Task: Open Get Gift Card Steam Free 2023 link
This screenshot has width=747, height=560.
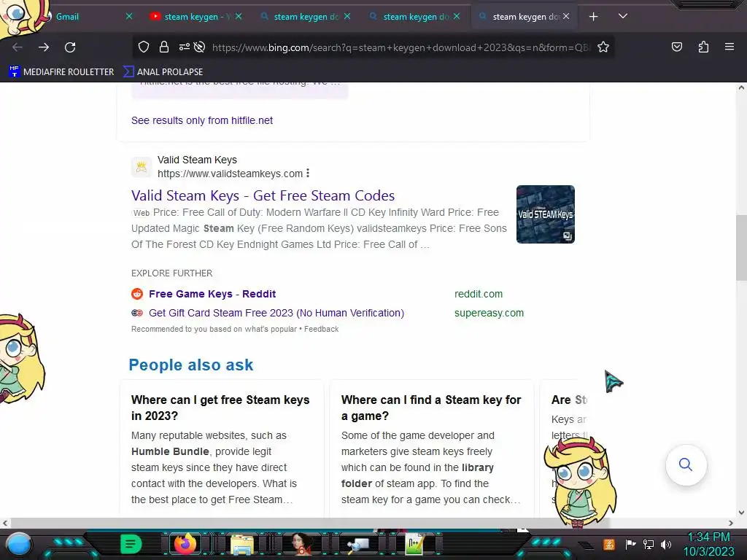Action: tap(276, 313)
